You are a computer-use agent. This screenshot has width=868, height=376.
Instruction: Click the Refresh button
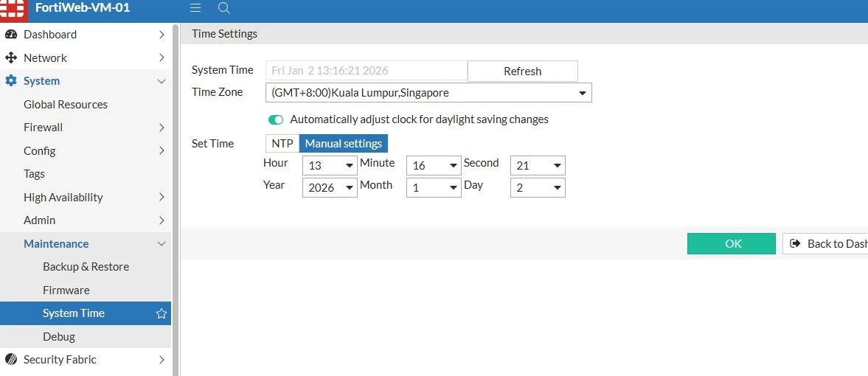tap(523, 71)
